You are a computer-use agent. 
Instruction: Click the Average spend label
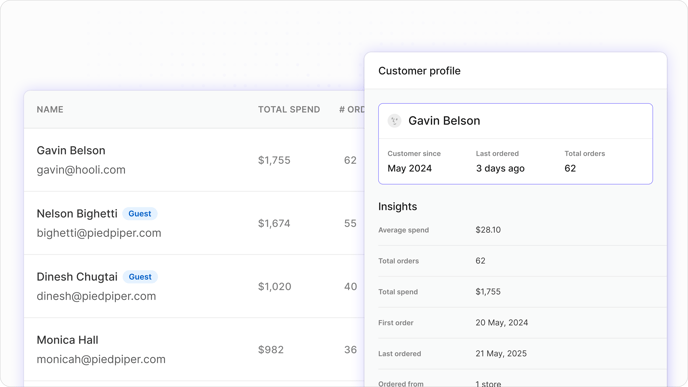coord(403,230)
